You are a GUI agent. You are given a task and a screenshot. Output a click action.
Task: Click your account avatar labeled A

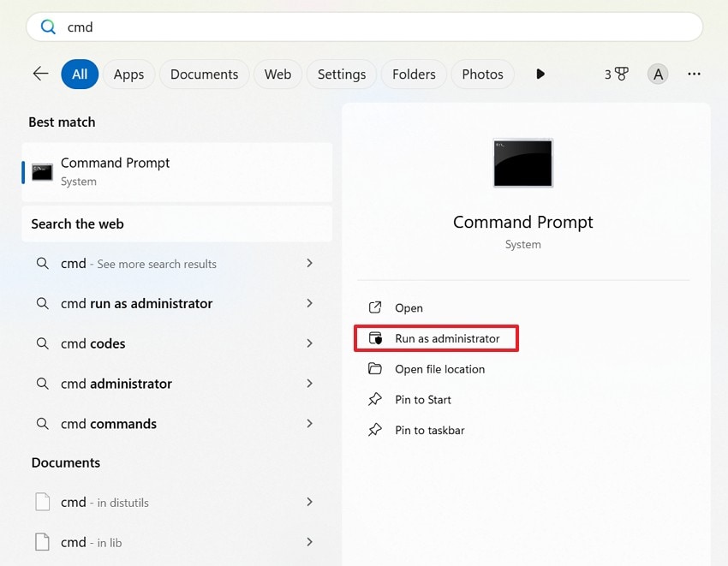click(658, 74)
